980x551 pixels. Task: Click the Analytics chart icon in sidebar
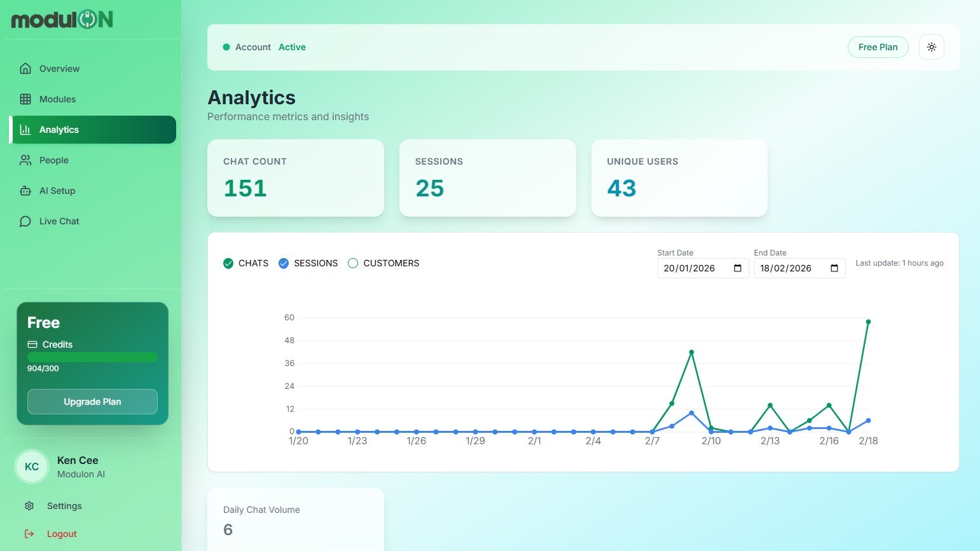coord(25,130)
